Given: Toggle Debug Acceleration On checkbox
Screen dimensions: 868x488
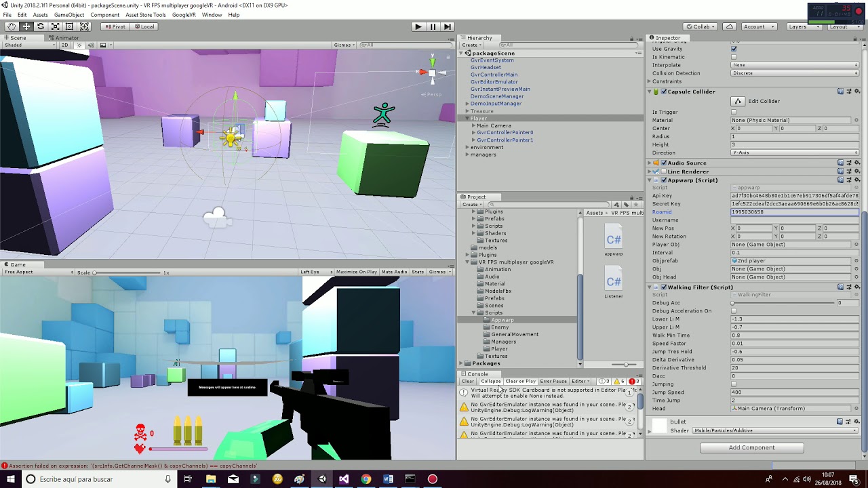Looking at the screenshot, I should coord(734,311).
